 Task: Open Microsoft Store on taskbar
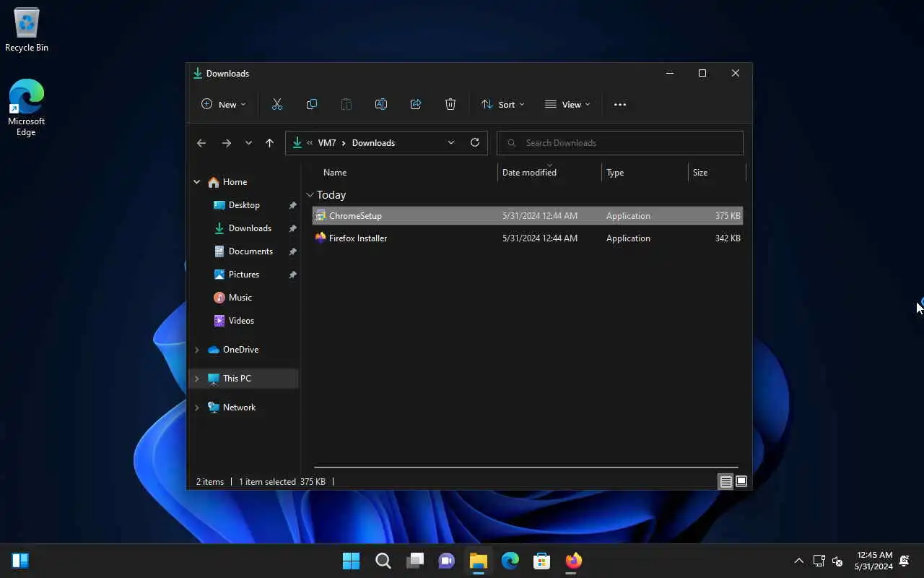pos(542,561)
